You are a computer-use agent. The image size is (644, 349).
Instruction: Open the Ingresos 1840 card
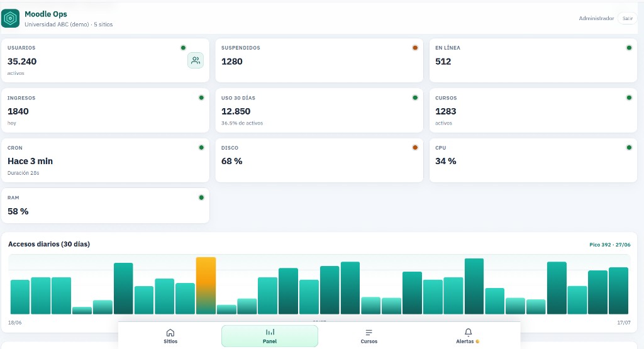(105, 111)
